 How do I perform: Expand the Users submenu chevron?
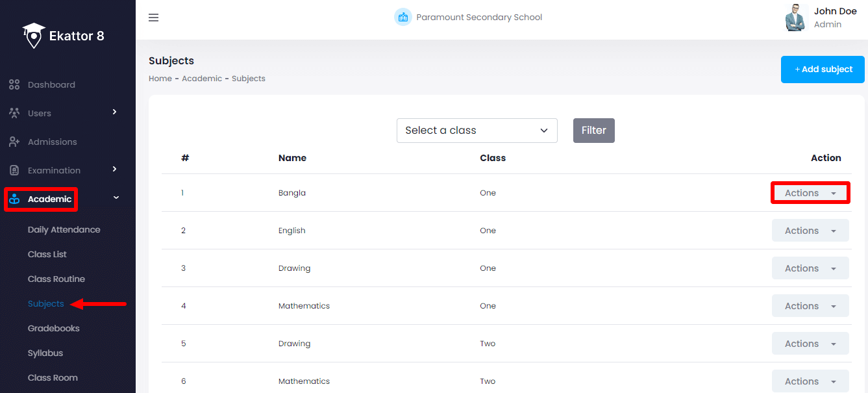tap(115, 112)
